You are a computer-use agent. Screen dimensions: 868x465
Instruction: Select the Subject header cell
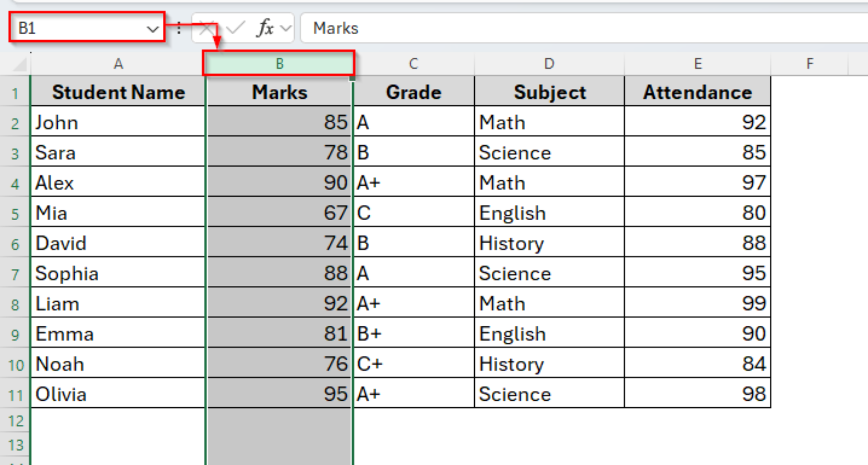(x=549, y=92)
